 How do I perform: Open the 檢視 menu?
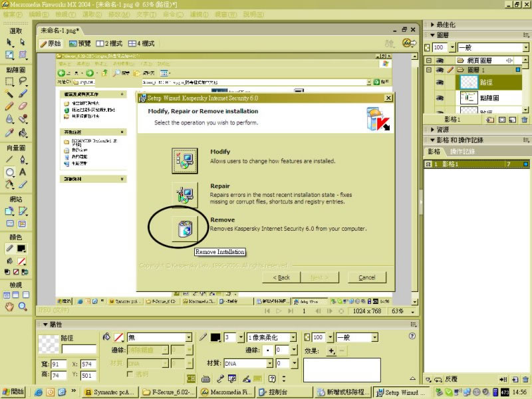pyautogui.click(x=65, y=15)
